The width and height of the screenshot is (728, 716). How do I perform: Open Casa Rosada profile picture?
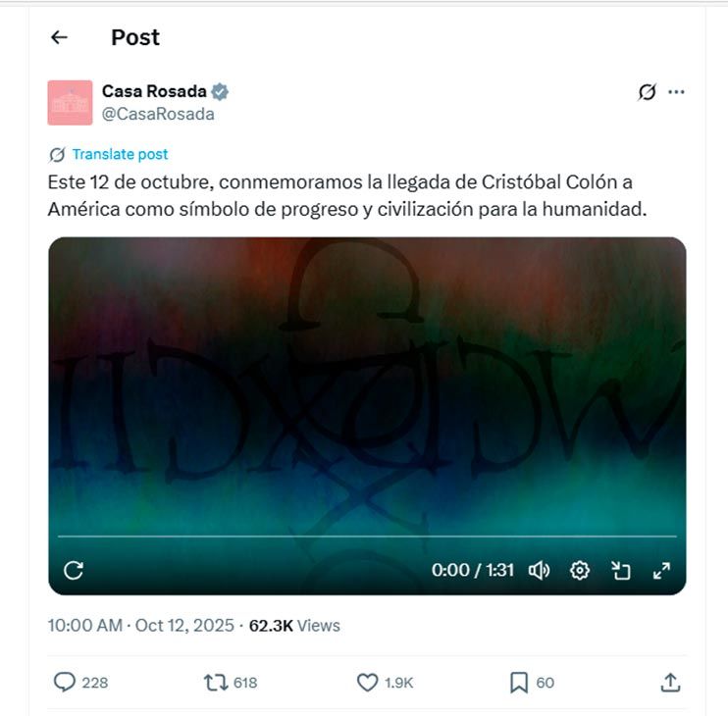coord(70,103)
